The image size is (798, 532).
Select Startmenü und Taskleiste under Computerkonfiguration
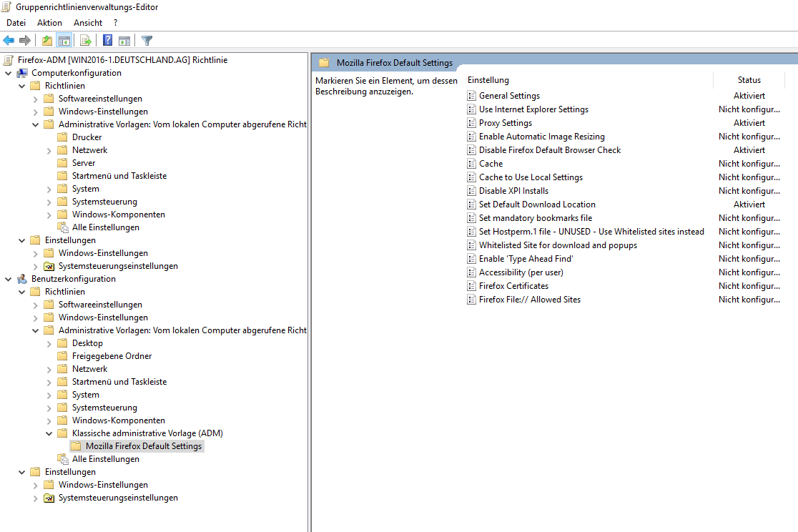coord(119,176)
